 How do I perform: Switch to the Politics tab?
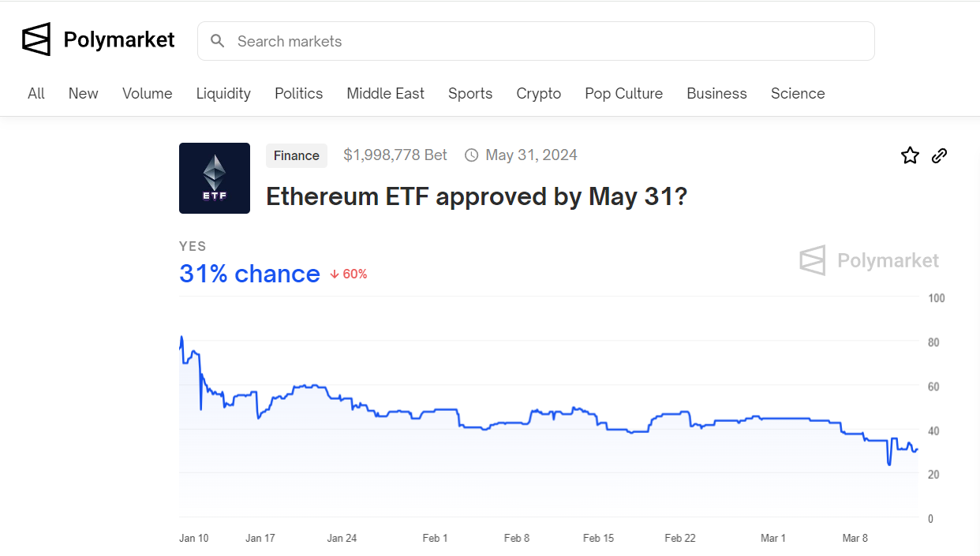(298, 93)
